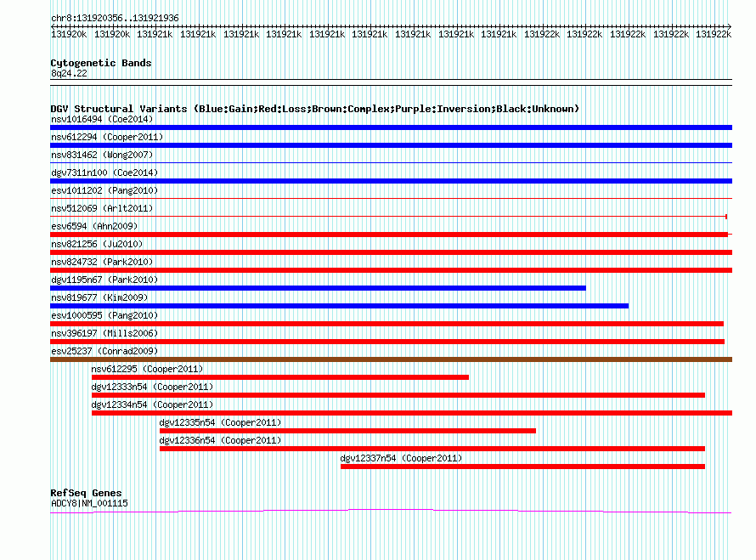
Task: Select dgv12334n54 (Cooper2011) variant label
Action: pos(152,404)
